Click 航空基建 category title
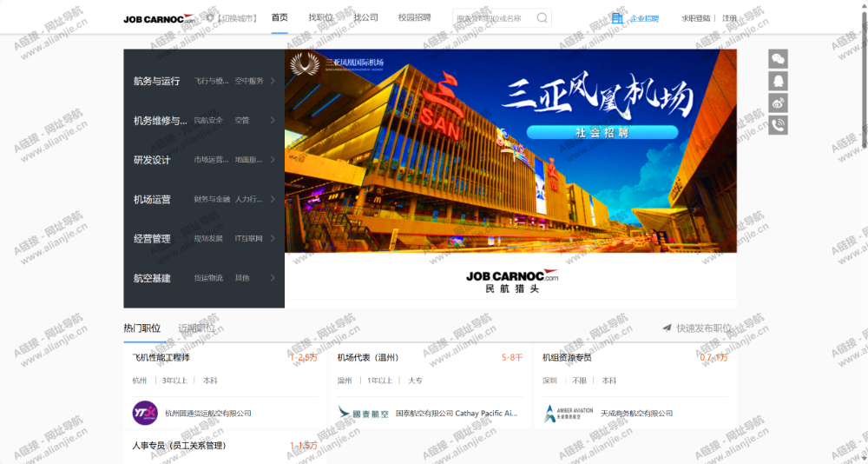The image size is (868, 464). 152,278
